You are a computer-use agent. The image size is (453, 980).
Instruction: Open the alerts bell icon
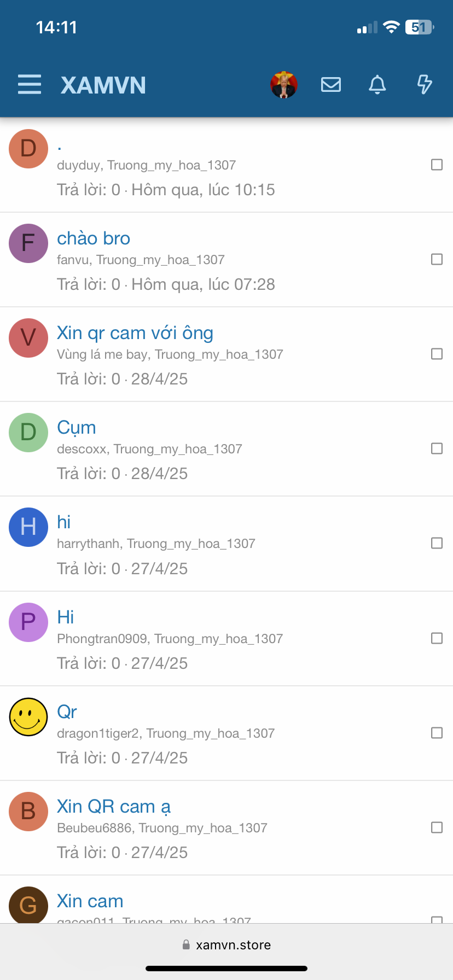[377, 85]
